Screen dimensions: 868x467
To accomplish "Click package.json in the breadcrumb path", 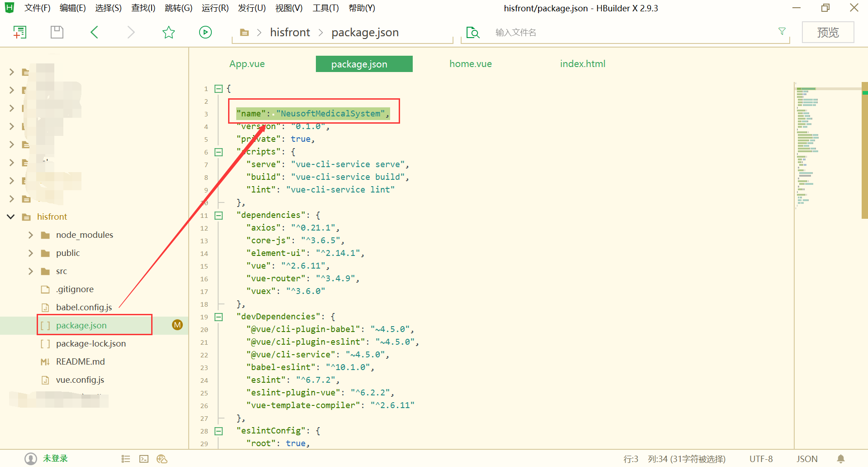I will pyautogui.click(x=365, y=33).
